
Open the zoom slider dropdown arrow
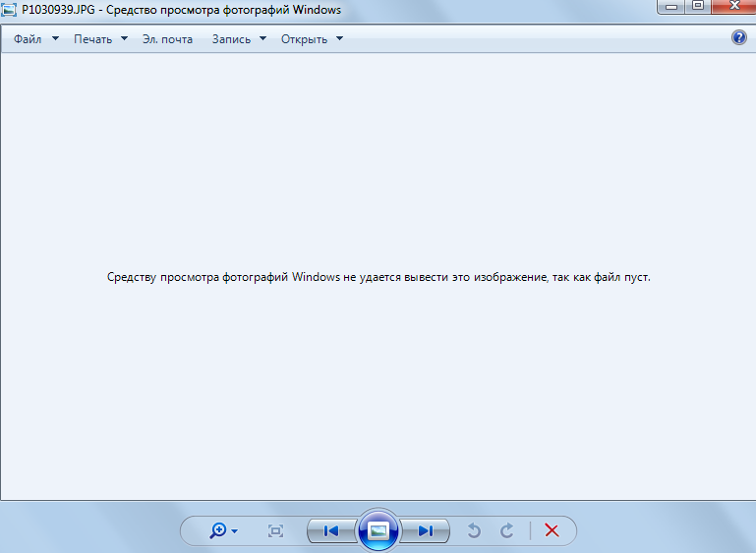pos(235,531)
